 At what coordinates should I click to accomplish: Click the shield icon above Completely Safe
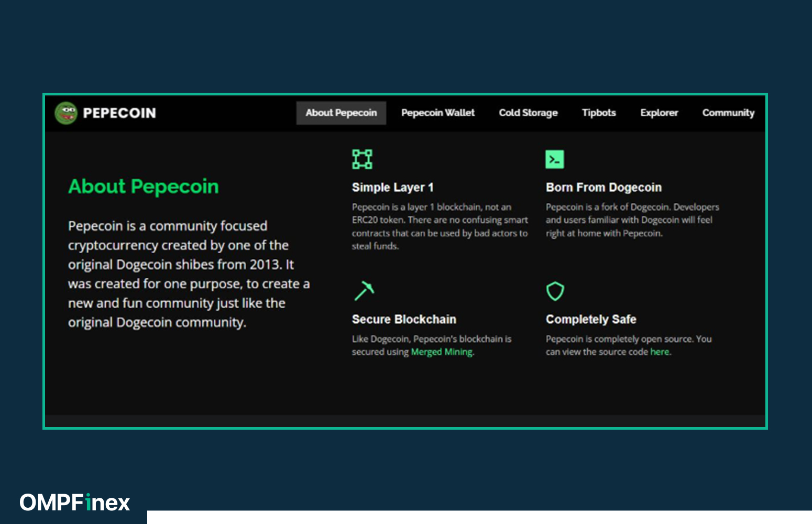(x=555, y=291)
